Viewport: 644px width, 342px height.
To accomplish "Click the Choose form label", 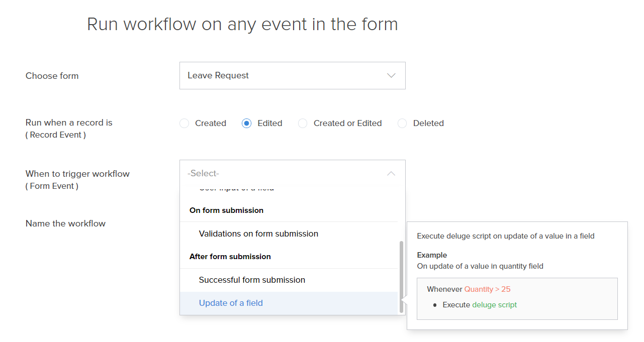I will coord(52,76).
